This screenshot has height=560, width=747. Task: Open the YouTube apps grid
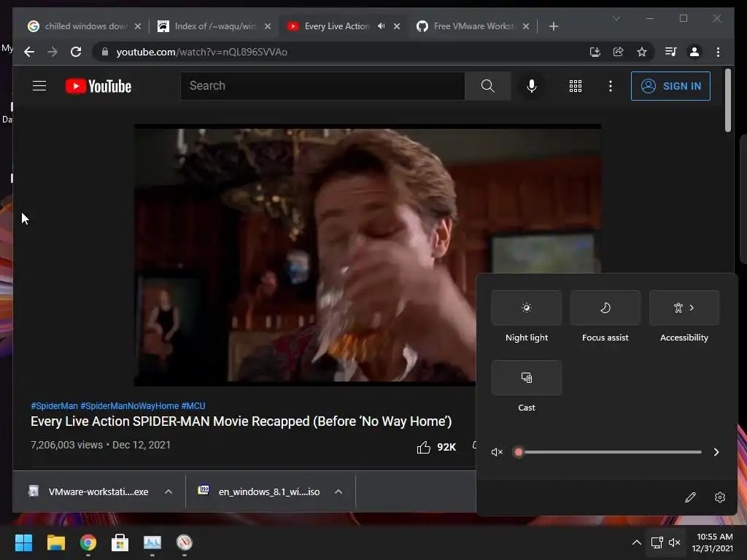576,86
